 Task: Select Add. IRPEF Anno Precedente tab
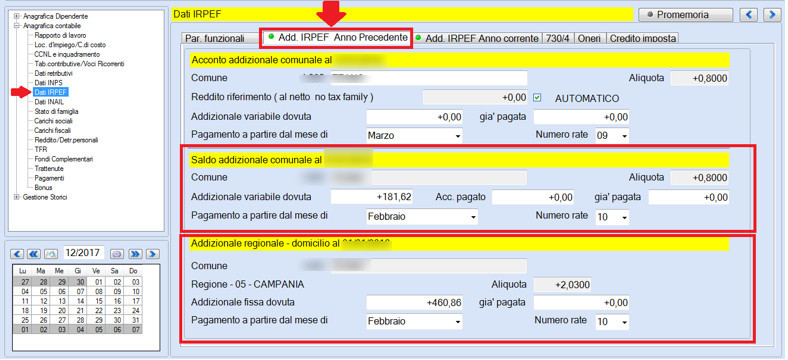(336, 38)
